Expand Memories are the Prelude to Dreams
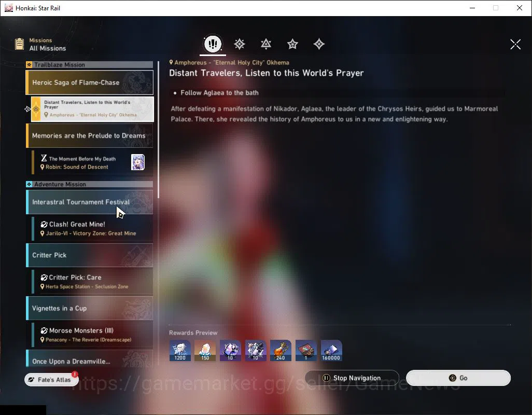 click(90, 136)
